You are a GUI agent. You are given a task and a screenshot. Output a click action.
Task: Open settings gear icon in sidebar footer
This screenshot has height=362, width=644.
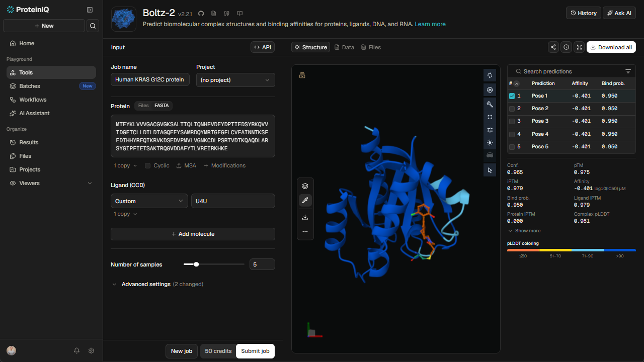(x=91, y=350)
